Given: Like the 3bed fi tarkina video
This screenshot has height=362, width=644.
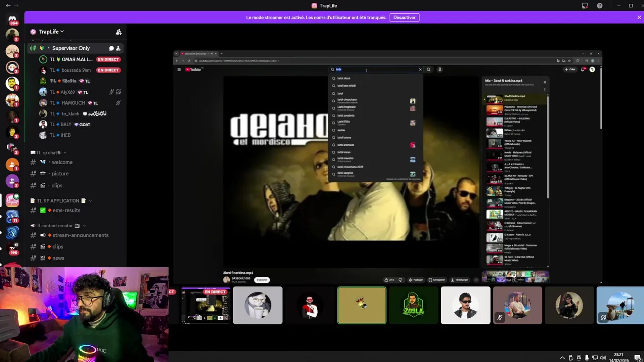Looking at the screenshot, I should click(389, 280).
